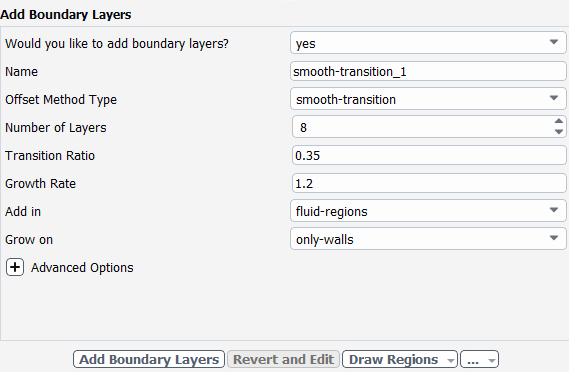Click the ellipsis more-options button
The image size is (569, 372).
coord(473,359)
